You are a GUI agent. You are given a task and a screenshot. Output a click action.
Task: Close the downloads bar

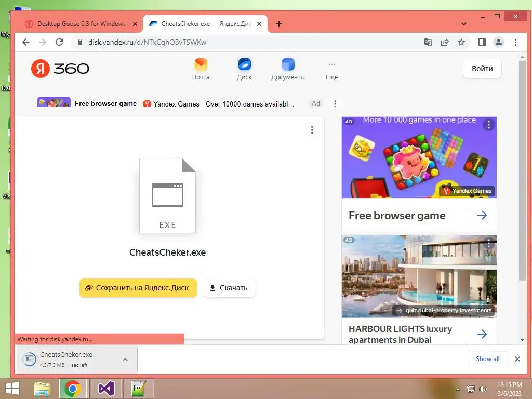click(x=517, y=359)
